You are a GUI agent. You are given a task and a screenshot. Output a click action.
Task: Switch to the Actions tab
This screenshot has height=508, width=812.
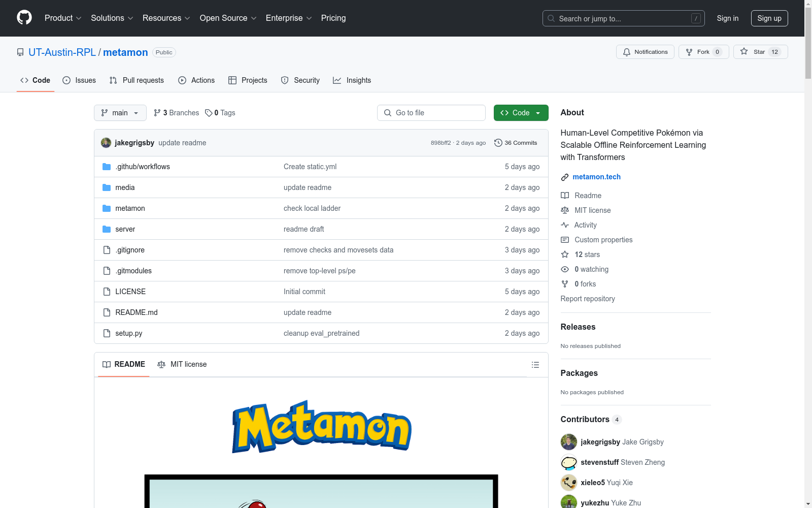click(196, 80)
